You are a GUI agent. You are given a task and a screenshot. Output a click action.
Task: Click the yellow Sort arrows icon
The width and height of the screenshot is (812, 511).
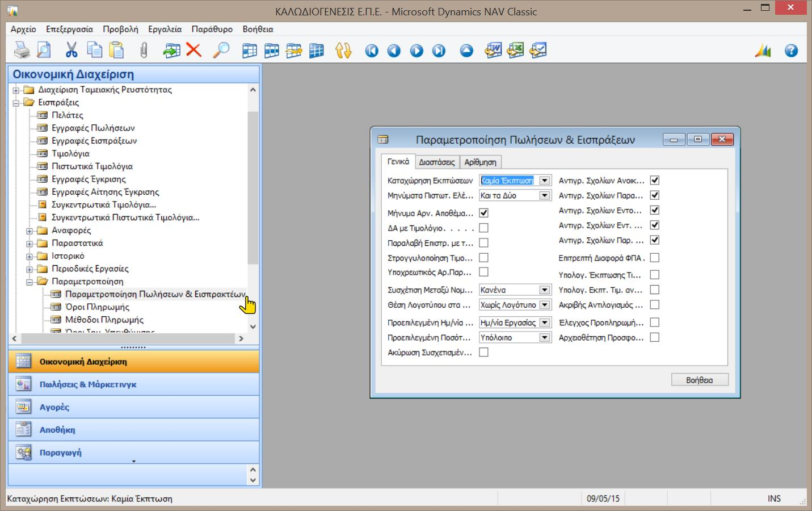coord(343,51)
